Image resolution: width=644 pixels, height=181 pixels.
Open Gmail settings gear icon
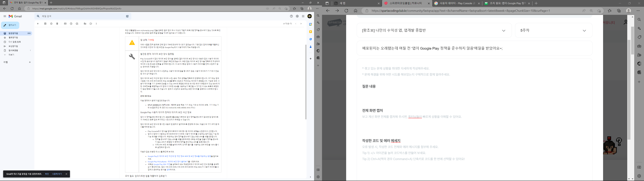(x=297, y=16)
